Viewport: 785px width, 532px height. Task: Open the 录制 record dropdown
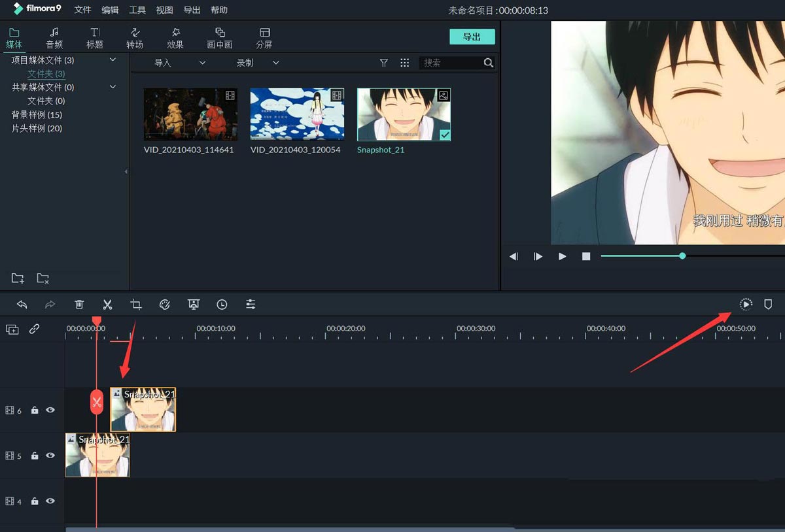click(275, 62)
